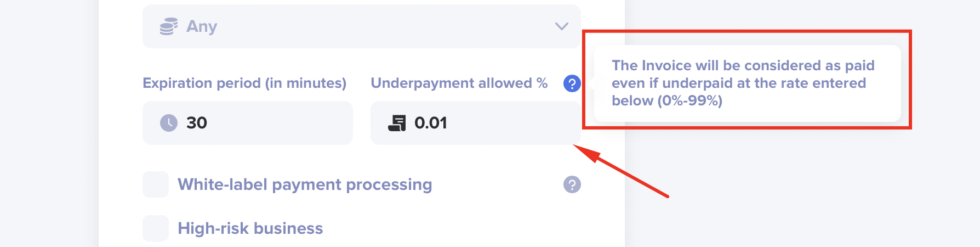Click the 'Any' text in the selector
Screen dimensions: 980x247
[202, 26]
